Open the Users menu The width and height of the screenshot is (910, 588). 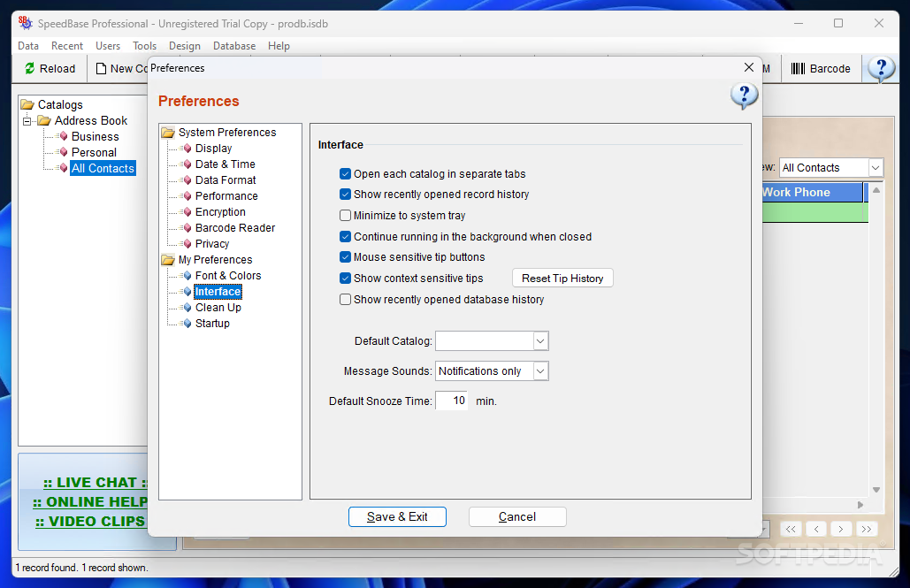[x=108, y=46]
